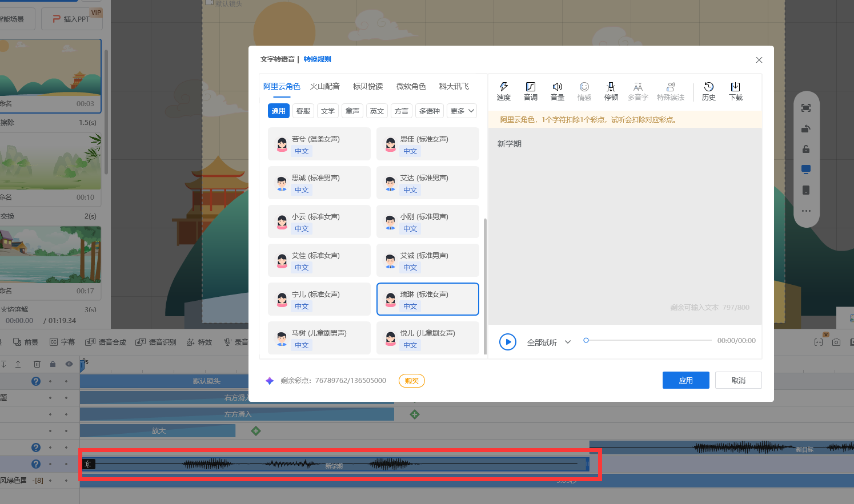Viewport: 854px width, 504px height.
Task: Click the camera snapshot icon at right
Action: [836, 342]
